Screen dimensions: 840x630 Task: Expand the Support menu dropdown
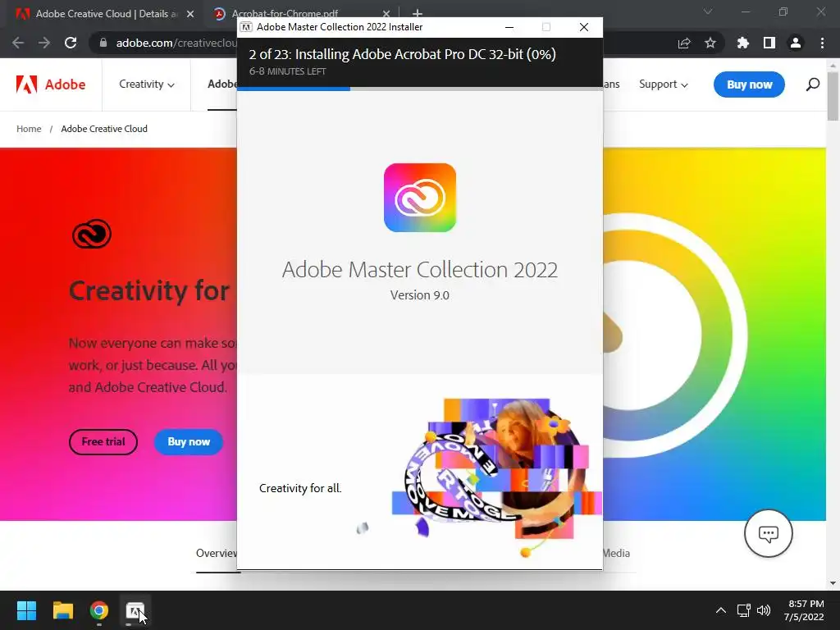click(x=663, y=84)
